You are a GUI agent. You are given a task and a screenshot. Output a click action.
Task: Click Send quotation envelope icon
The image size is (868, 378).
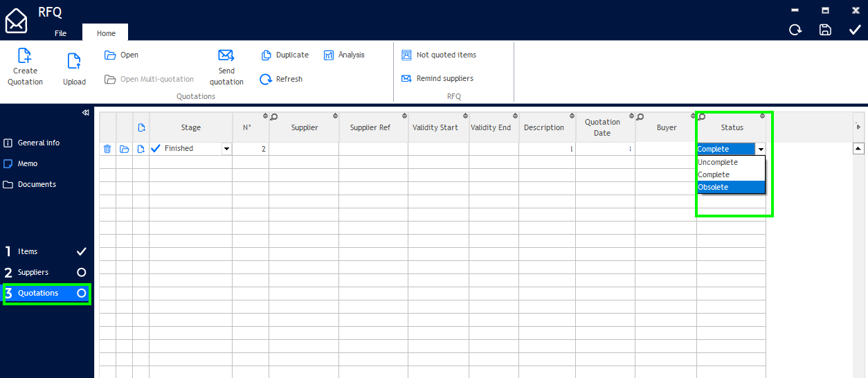(x=226, y=55)
